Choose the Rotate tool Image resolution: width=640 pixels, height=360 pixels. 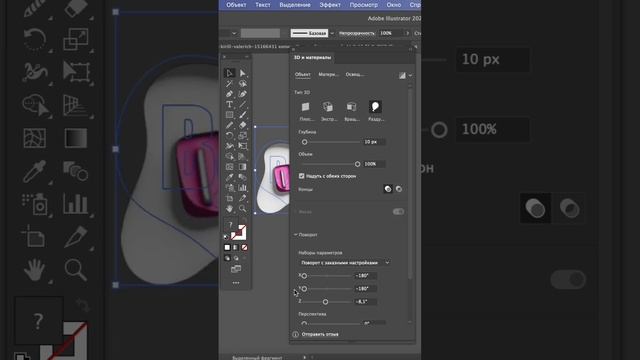(229, 136)
